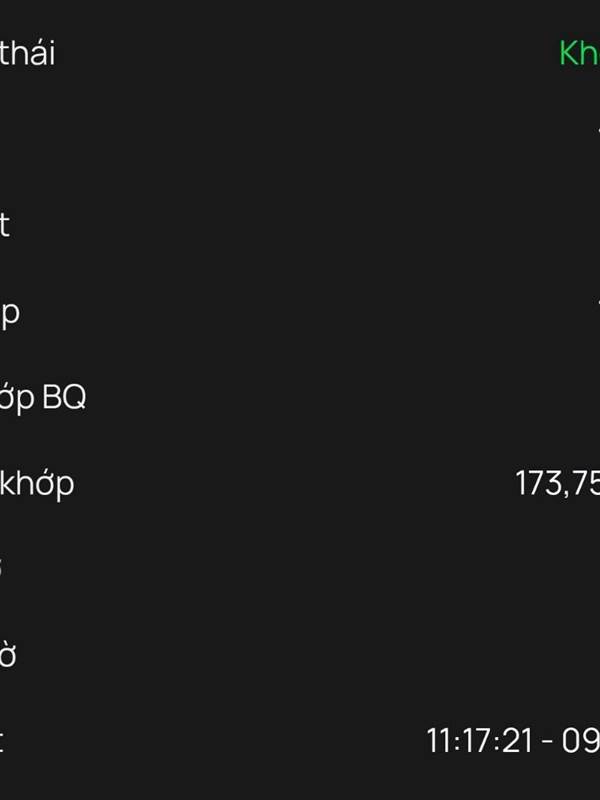
Task: Select the lone "p" label
Action: (x=9, y=313)
